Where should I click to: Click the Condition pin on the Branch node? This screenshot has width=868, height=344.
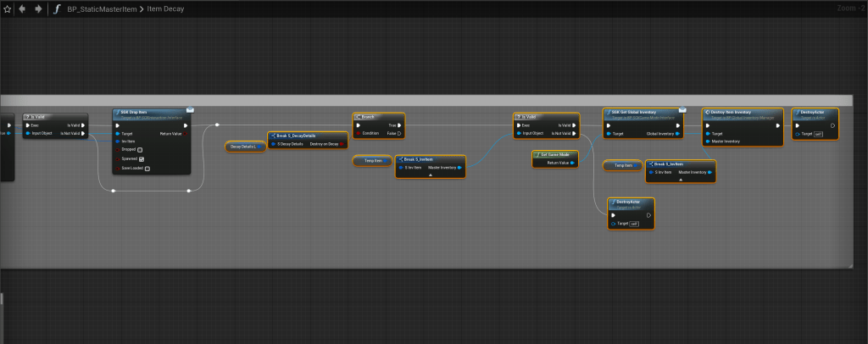pyautogui.click(x=359, y=133)
